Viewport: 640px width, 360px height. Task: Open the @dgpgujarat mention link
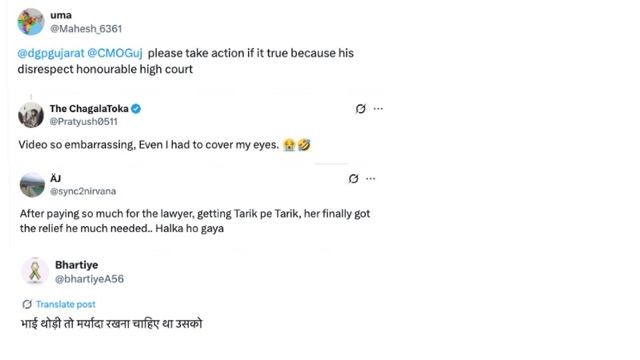[x=51, y=53]
